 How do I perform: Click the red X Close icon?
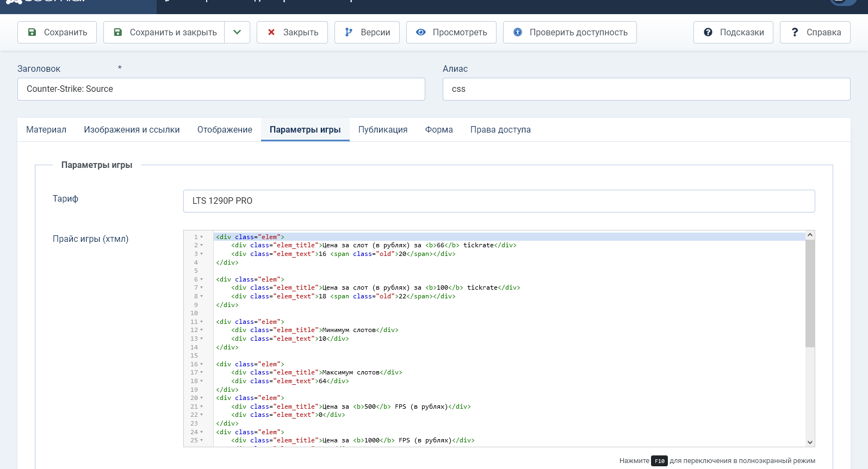(x=271, y=32)
